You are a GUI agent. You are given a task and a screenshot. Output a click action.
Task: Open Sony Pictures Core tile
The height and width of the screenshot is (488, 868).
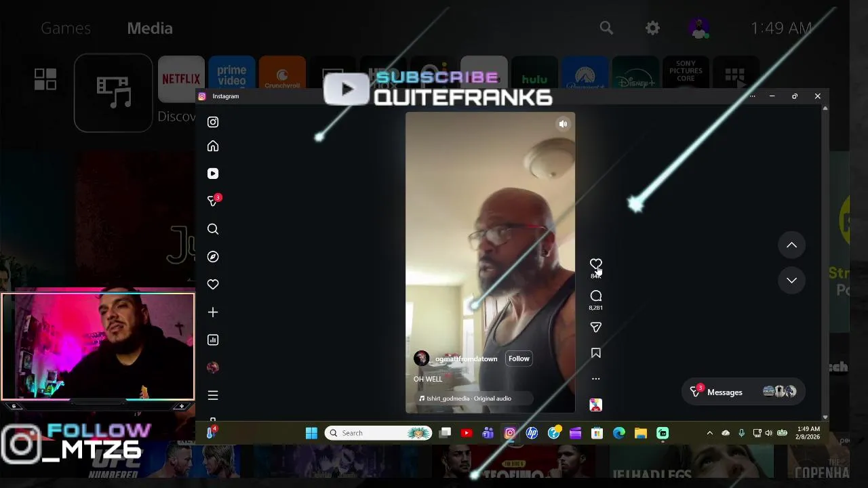(686, 73)
